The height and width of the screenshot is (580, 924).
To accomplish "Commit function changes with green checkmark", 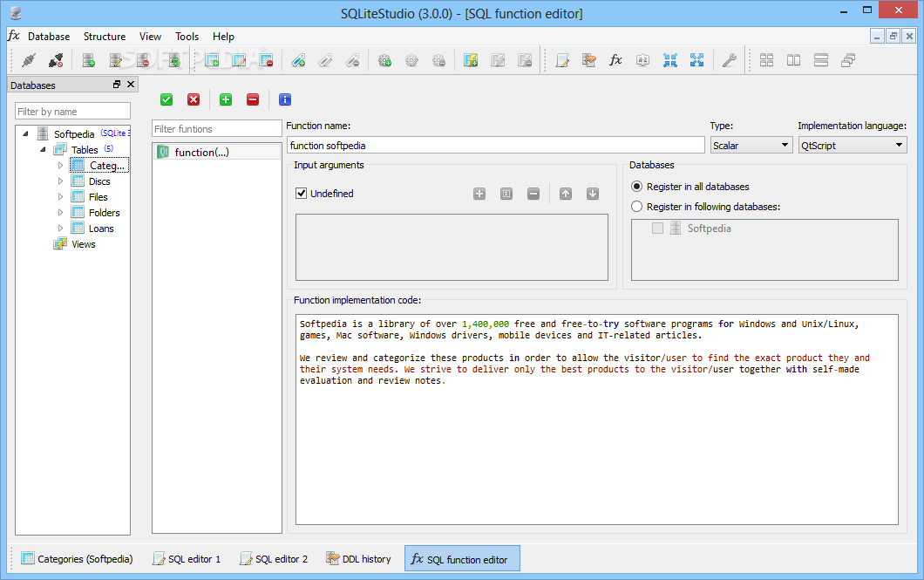I will coord(166,99).
